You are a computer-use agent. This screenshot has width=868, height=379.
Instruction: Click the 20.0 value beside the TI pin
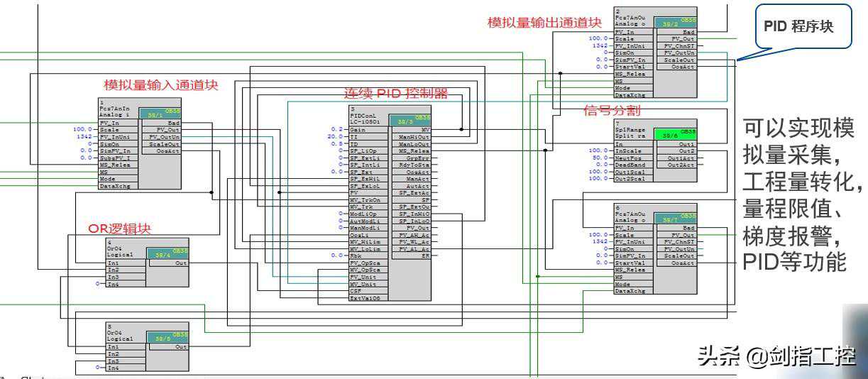(336, 137)
